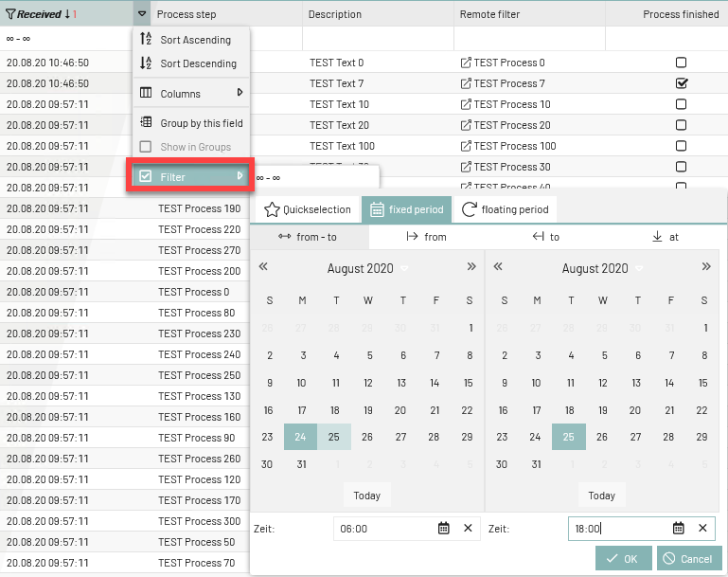
Task: Pick August 24 in the left calendar
Action: [300, 437]
